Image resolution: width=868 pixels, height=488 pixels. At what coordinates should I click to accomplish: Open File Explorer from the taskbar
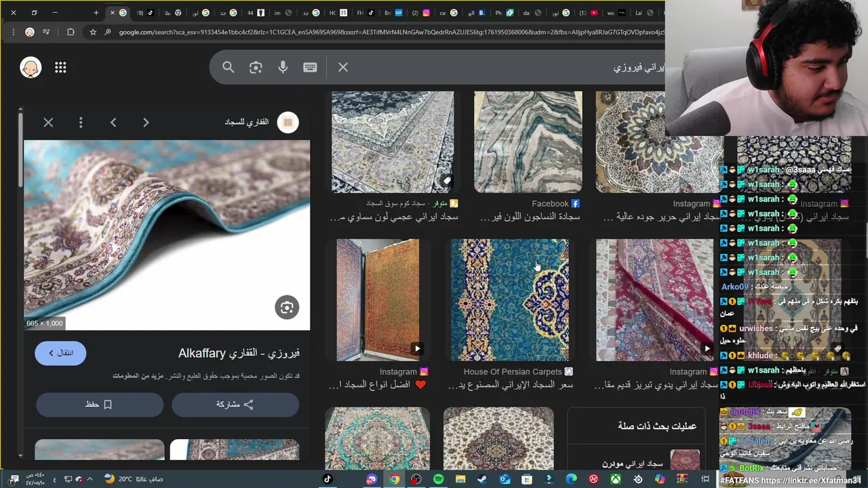460,479
